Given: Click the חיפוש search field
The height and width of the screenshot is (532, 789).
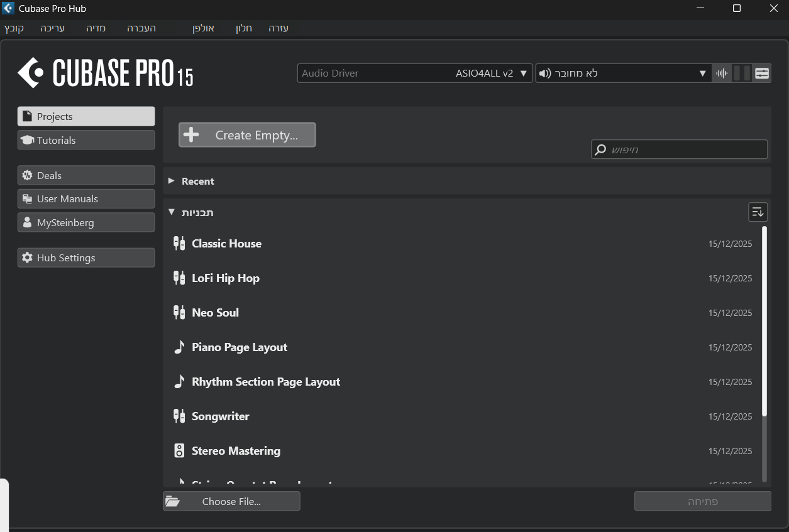Looking at the screenshot, I should pos(679,149).
